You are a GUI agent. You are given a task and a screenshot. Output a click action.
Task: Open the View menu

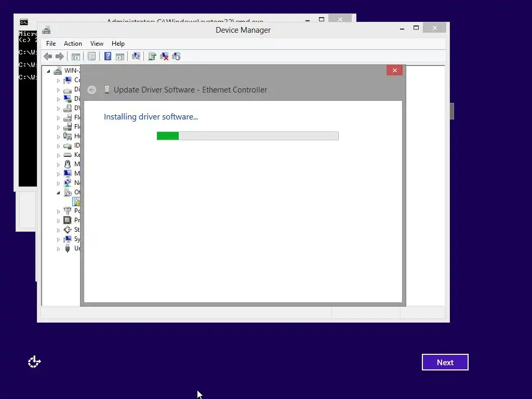tap(97, 44)
